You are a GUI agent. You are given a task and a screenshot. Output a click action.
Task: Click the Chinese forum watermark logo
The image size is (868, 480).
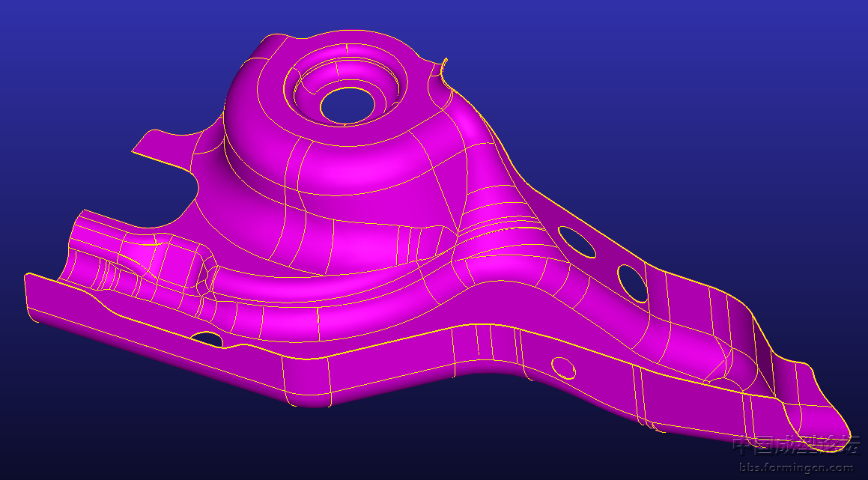795,446
